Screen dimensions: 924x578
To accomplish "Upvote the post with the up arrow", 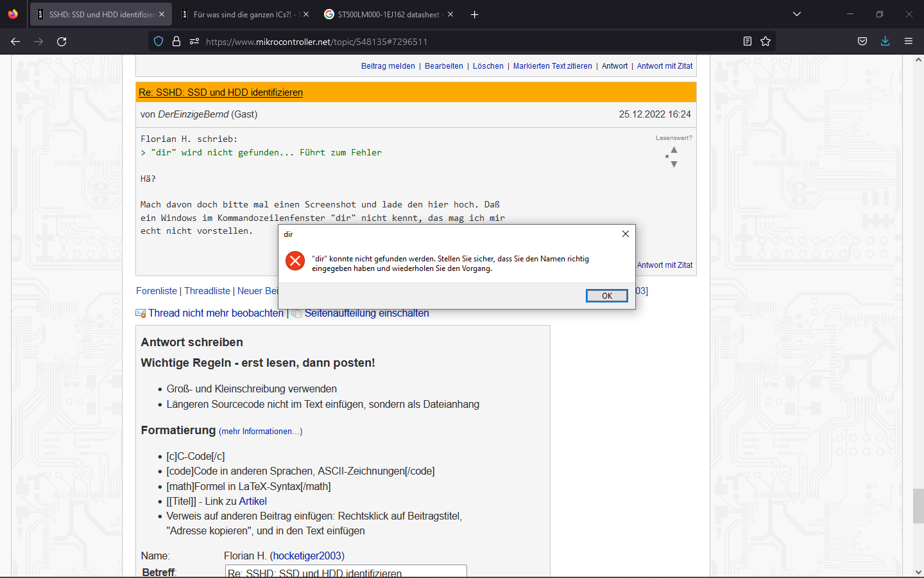I will (674, 150).
